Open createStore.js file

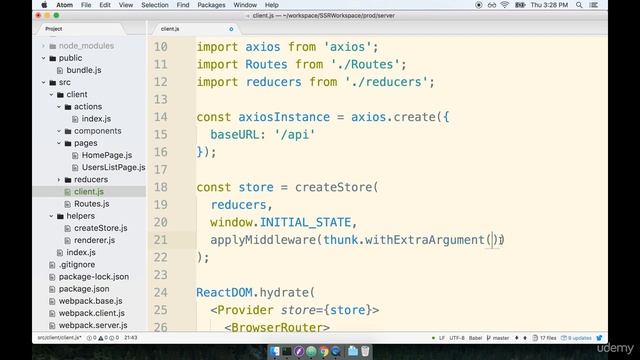click(100, 228)
